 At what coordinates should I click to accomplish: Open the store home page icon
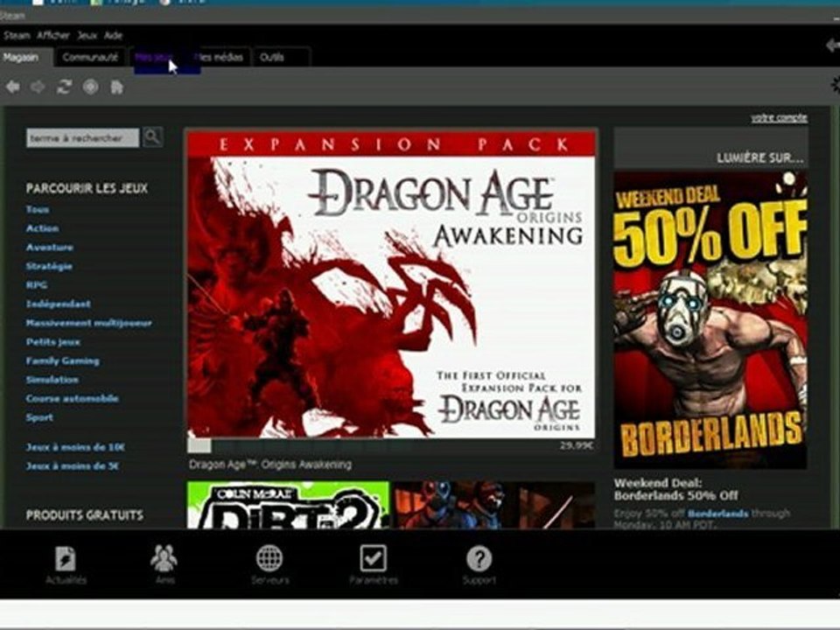coord(116,87)
